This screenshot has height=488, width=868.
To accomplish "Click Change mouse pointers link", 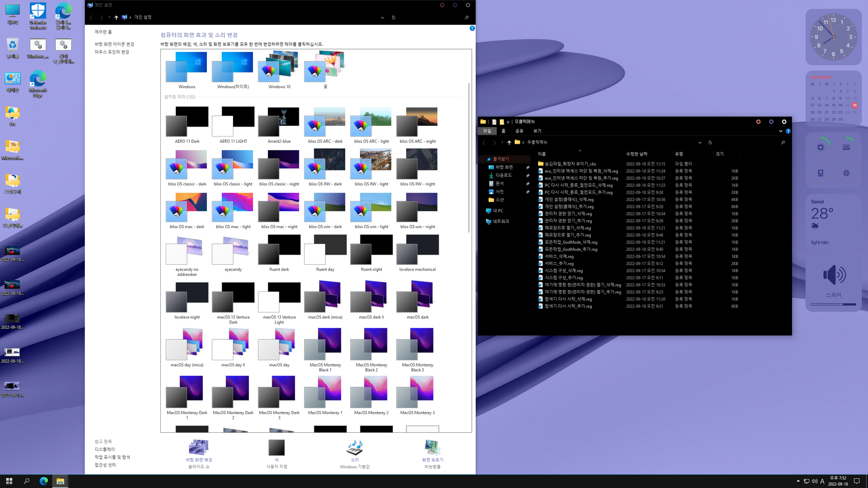I will (112, 52).
